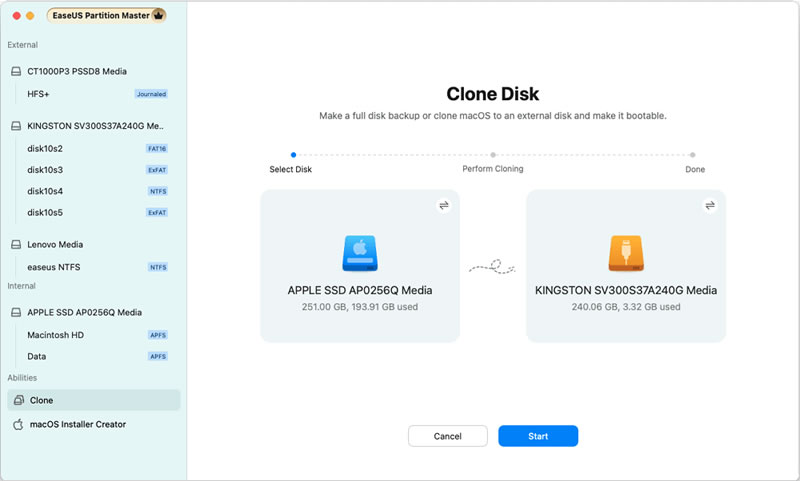This screenshot has height=481, width=800.
Task: Click the Done step marker
Action: tap(692, 155)
